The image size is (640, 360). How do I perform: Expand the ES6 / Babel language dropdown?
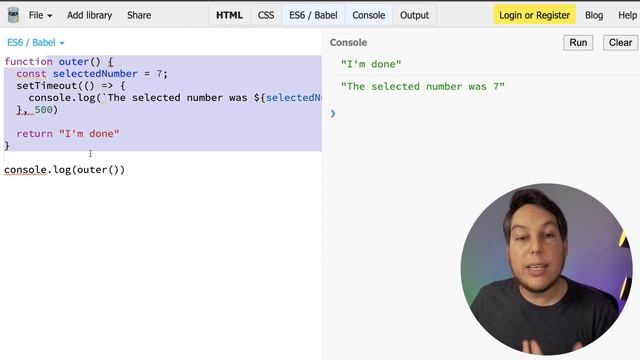pyautogui.click(x=36, y=42)
